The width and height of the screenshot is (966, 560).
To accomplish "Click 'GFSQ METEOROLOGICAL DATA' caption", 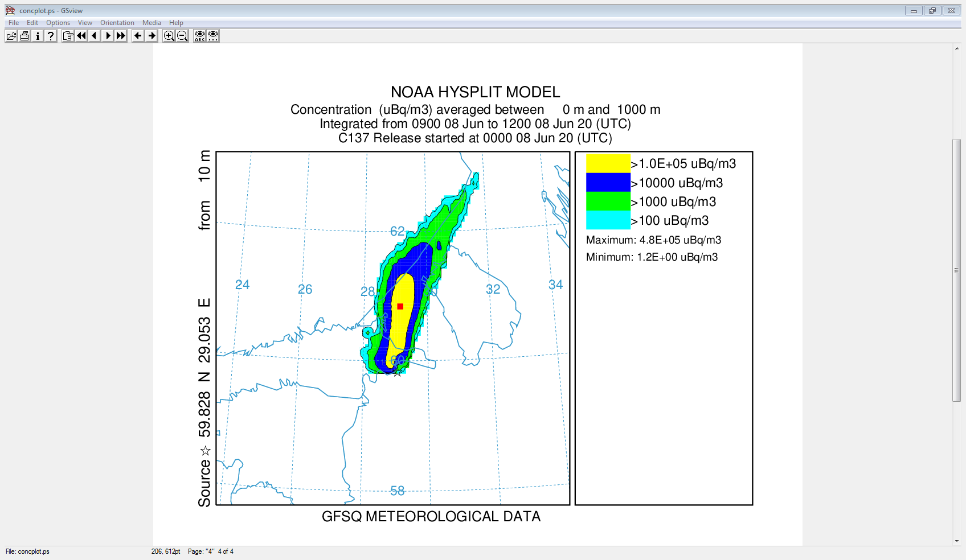I will point(431,517).
